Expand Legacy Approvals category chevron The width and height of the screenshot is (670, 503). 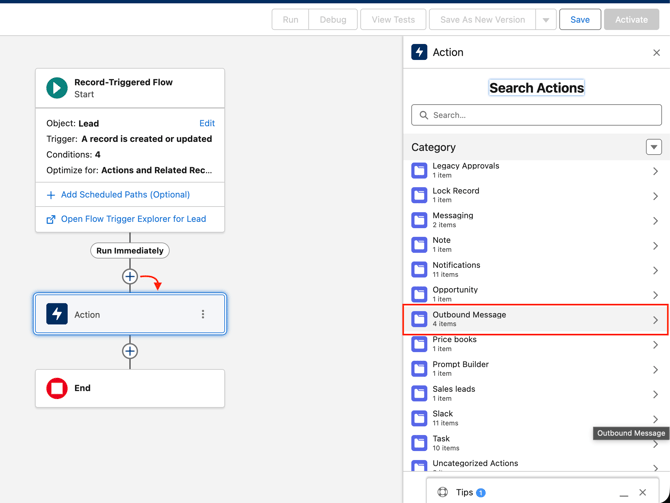pos(655,171)
